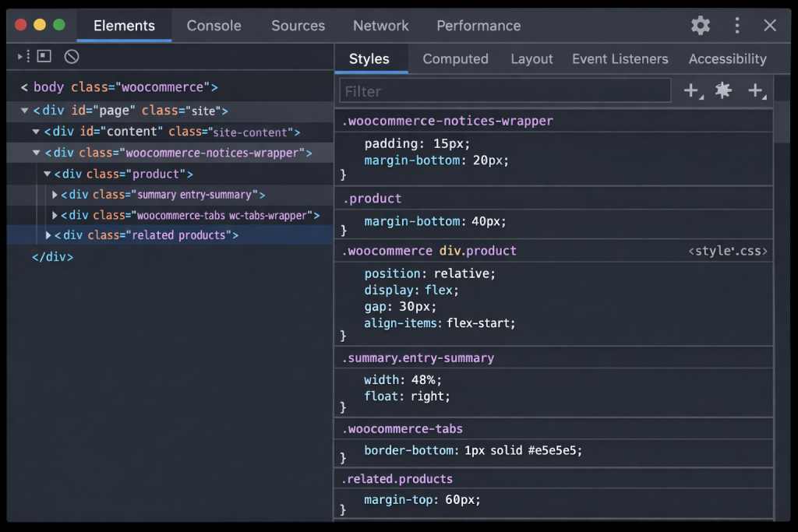
Task: Click first plus new style rule icon
Action: pos(693,91)
